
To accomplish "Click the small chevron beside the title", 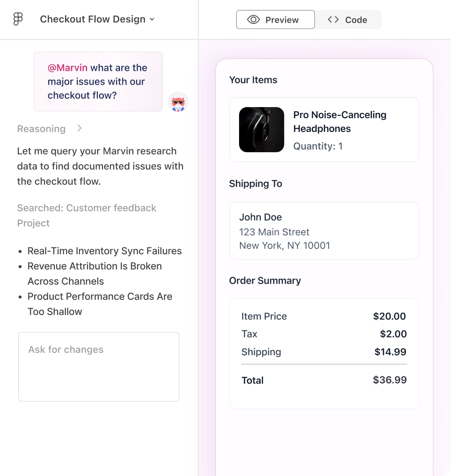I will (152, 19).
